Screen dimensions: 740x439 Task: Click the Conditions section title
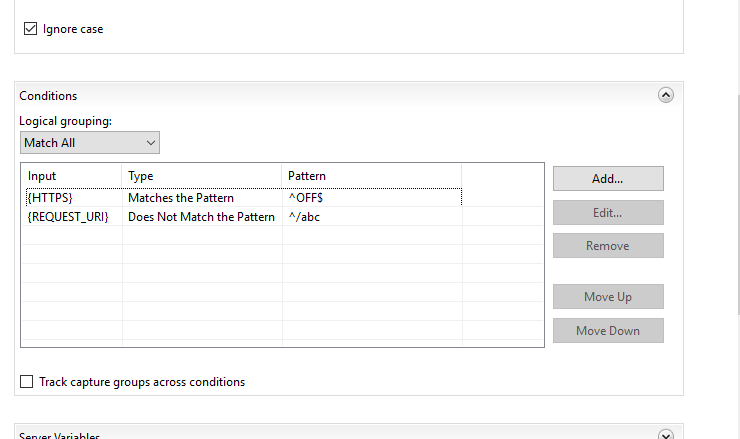pyautogui.click(x=49, y=96)
